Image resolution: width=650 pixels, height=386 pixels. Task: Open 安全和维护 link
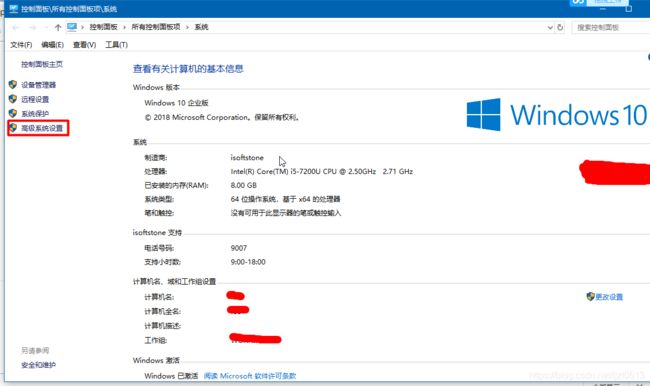point(39,365)
